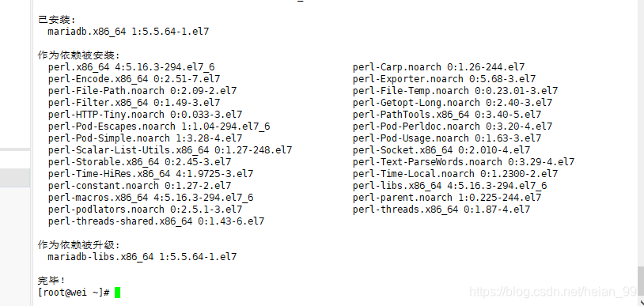Click the 完毕！ completion message

click(x=51, y=281)
